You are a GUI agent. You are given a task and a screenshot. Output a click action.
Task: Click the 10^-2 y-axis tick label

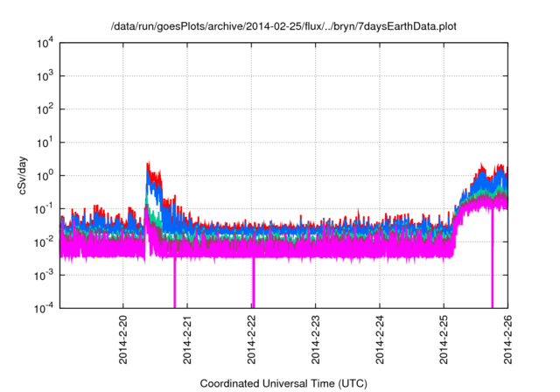(45, 241)
